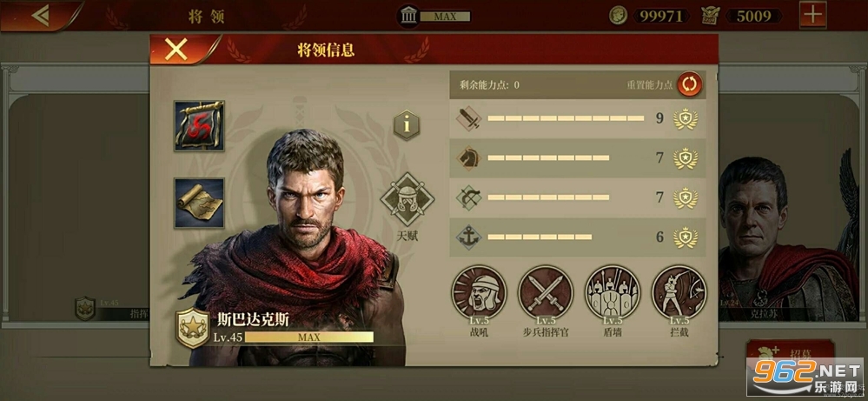Close the 将领信息 panel with the X
Image resolution: width=868 pixels, height=401 pixels.
tap(177, 50)
